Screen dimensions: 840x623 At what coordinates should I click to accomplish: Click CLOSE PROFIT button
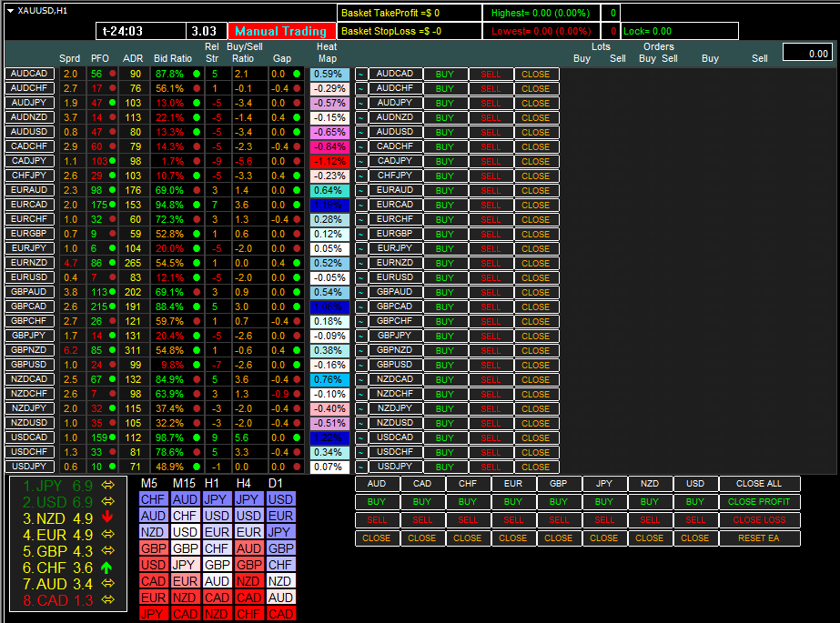pyautogui.click(x=759, y=501)
